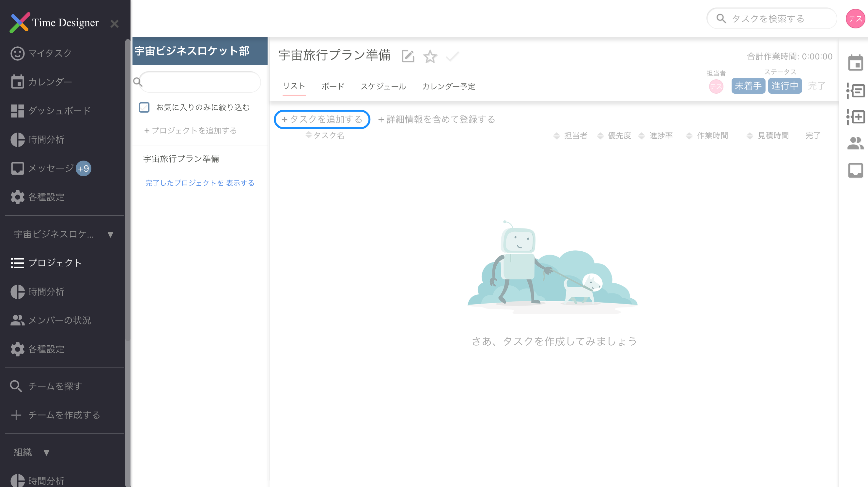Open the スケジュール view tab
Screen dimensions: 868x487
click(384, 86)
